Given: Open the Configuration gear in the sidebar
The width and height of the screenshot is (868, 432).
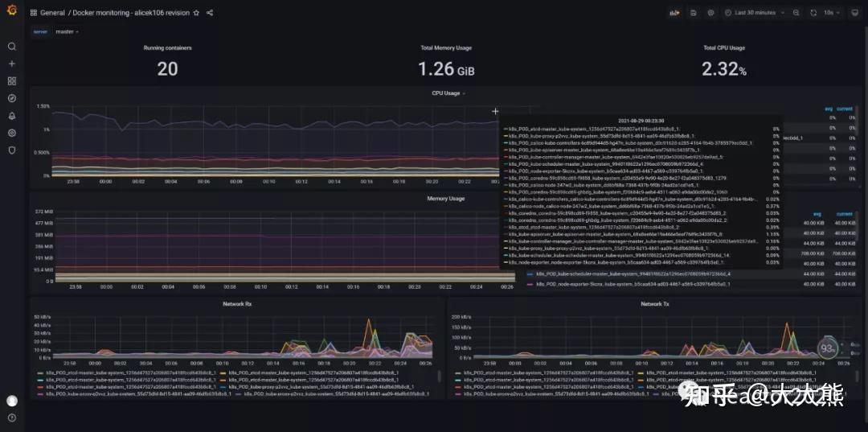Looking at the screenshot, I should pyautogui.click(x=11, y=133).
